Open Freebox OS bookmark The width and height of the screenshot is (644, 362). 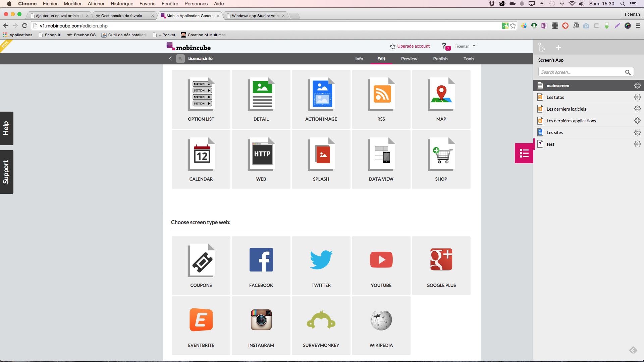point(82,35)
